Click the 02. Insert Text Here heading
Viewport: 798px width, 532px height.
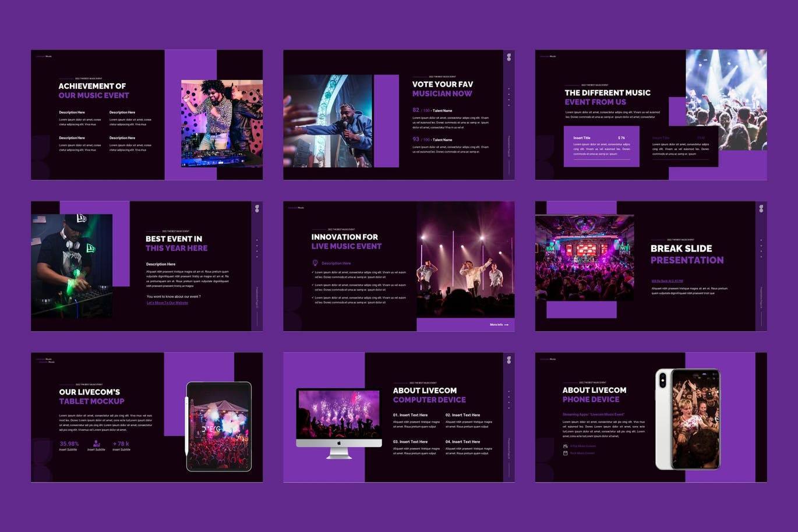[462, 415]
